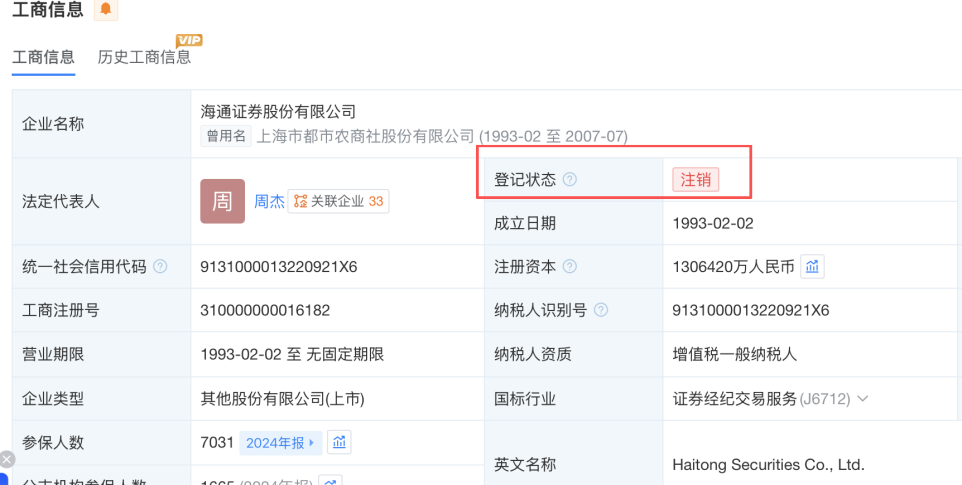Viewport: 962px width, 485px height.
Task: Click the 营业期限 label cell
Action: point(102,354)
